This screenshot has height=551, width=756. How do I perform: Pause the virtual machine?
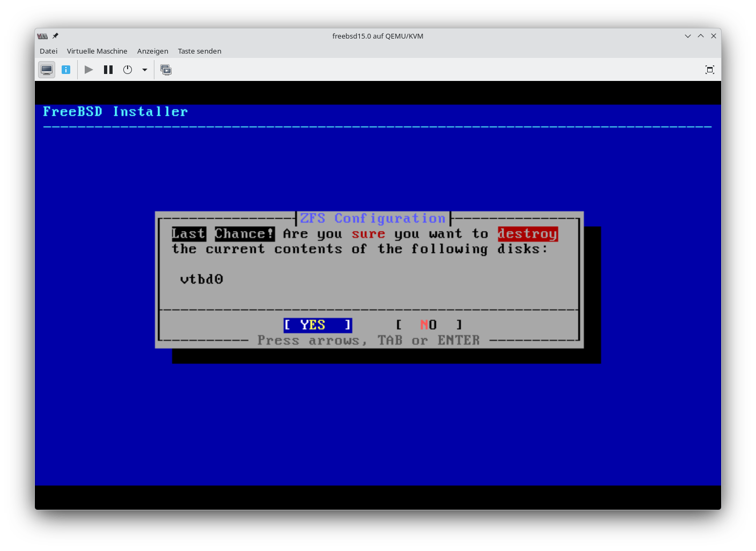[108, 70]
